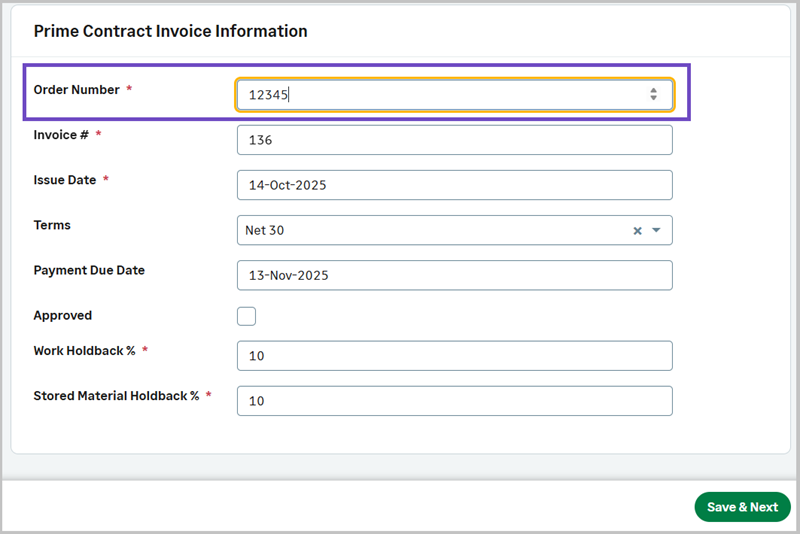Image resolution: width=800 pixels, height=534 pixels.
Task: Edit the Work Holdback % field
Action: pos(454,356)
